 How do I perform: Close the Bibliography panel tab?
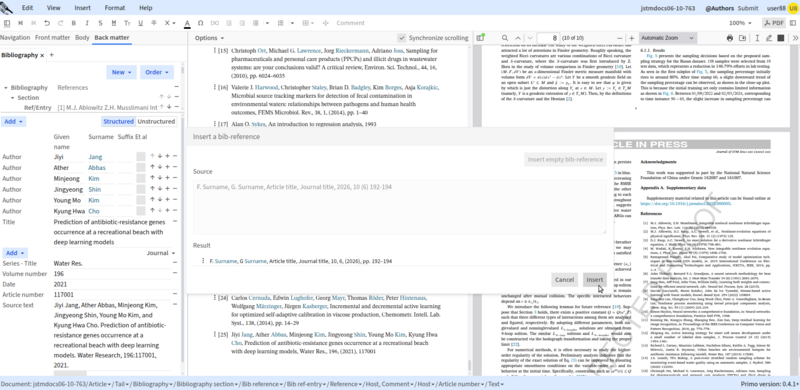coord(42,55)
